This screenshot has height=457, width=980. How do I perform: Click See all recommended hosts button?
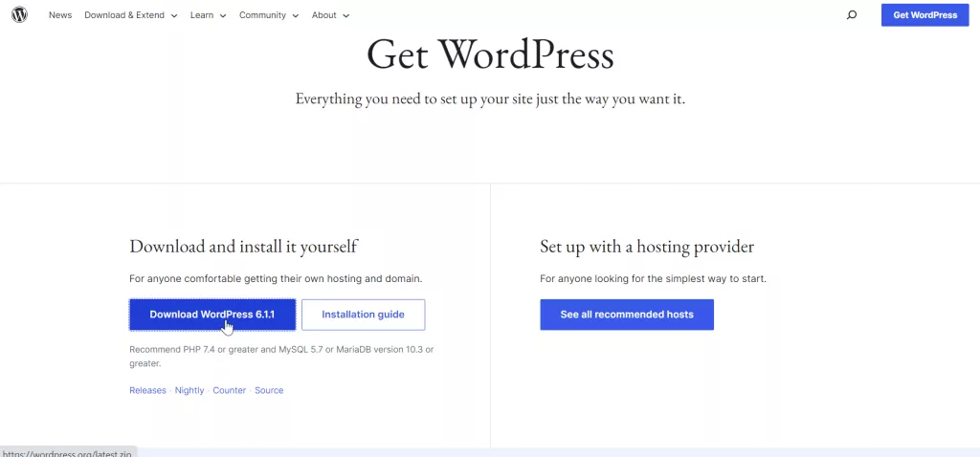pos(627,315)
